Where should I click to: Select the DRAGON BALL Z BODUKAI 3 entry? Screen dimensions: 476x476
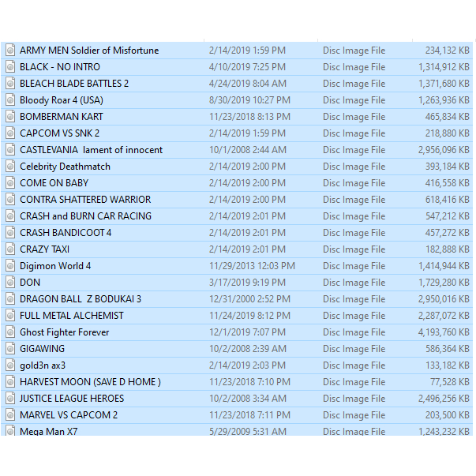pos(81,299)
